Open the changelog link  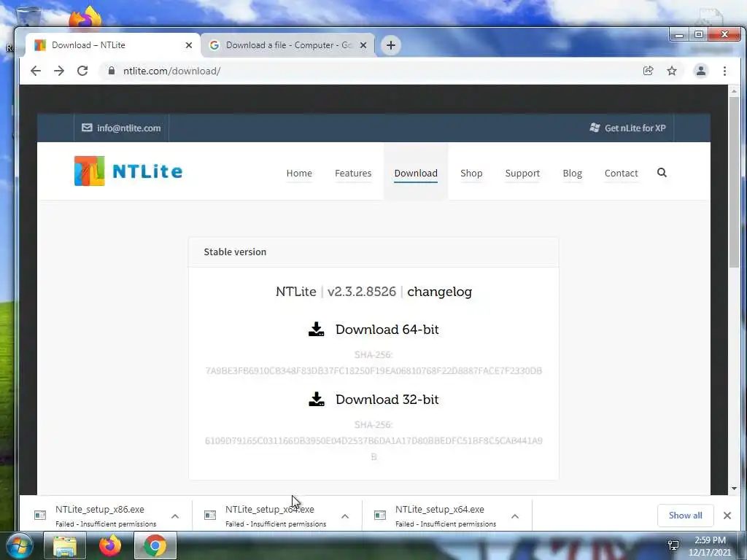pos(439,292)
